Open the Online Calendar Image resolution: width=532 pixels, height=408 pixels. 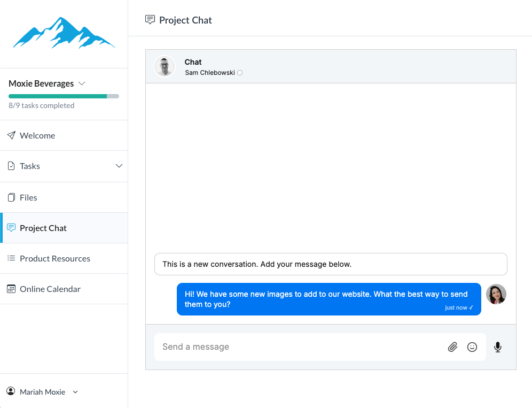click(64, 289)
